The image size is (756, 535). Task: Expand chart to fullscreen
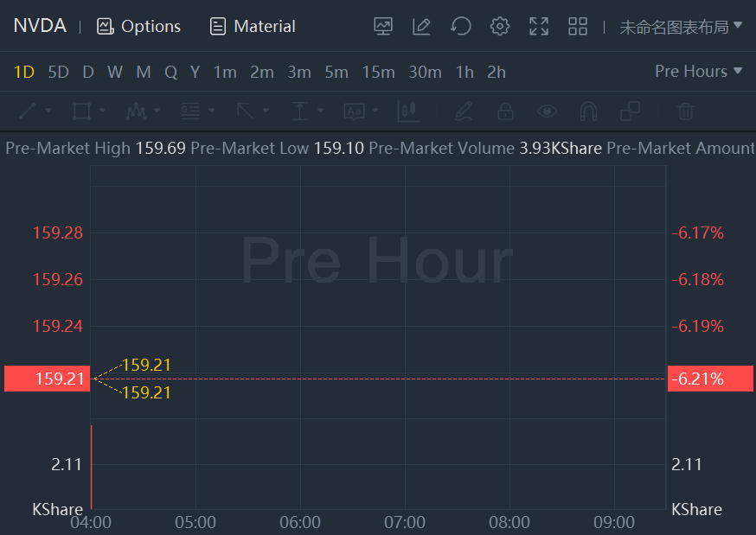point(539,27)
